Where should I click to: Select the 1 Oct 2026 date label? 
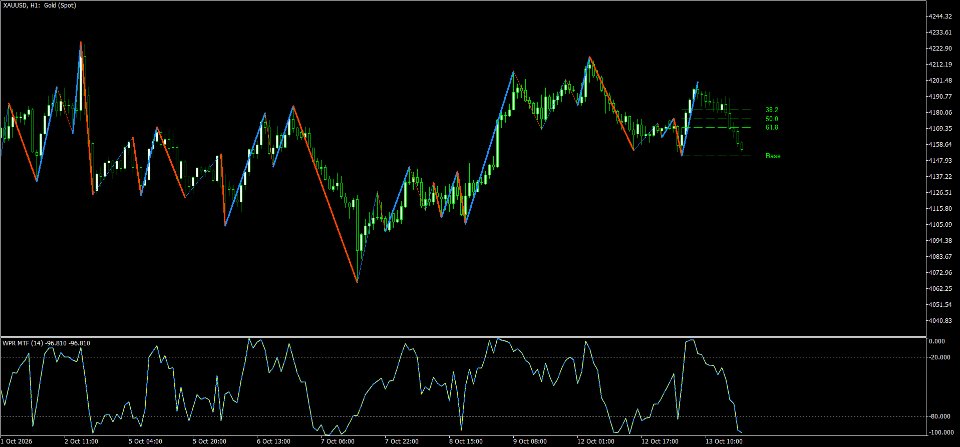[x=15, y=440]
